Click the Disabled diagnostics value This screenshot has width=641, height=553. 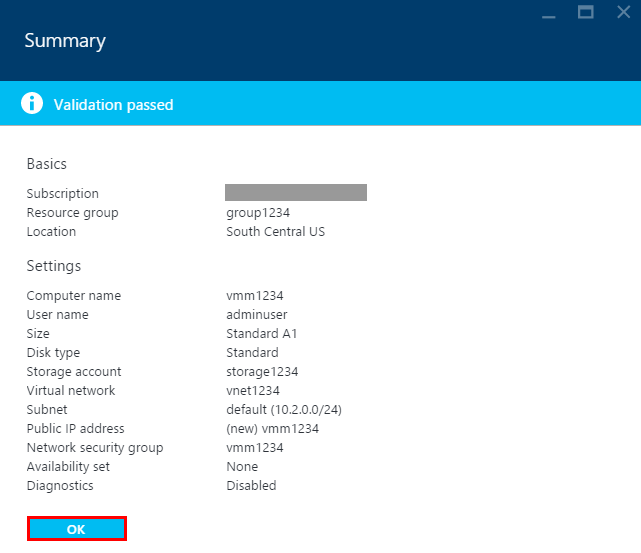(x=251, y=486)
